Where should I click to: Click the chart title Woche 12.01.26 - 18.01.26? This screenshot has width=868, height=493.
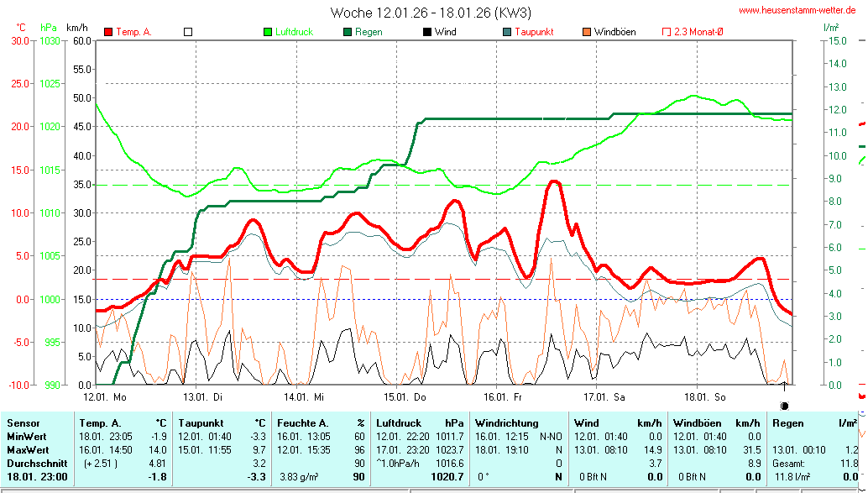pyautogui.click(x=430, y=12)
